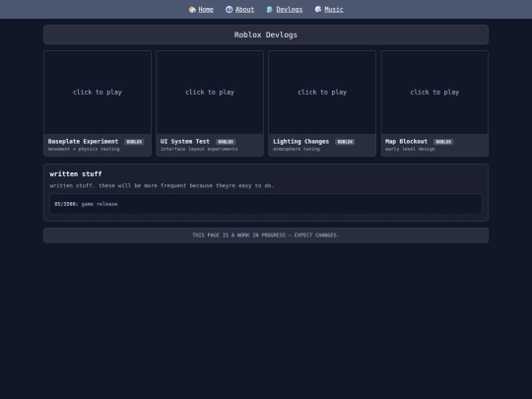Open the 'game release' written entry
The height and width of the screenshot is (399, 532).
click(x=266, y=204)
